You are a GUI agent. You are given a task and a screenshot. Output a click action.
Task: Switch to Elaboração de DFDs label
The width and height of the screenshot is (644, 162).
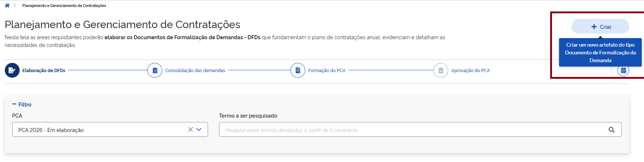(44, 71)
